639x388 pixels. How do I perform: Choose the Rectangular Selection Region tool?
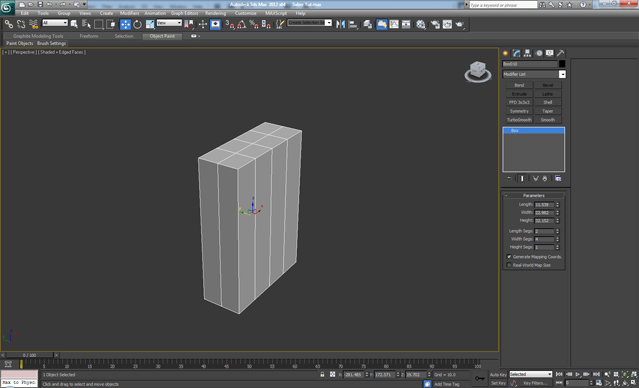(98, 24)
